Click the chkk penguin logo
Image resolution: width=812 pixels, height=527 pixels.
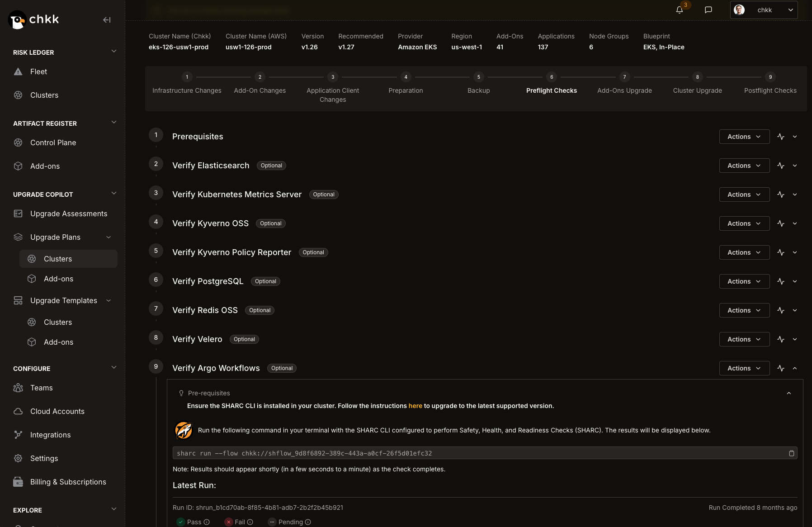click(17, 20)
